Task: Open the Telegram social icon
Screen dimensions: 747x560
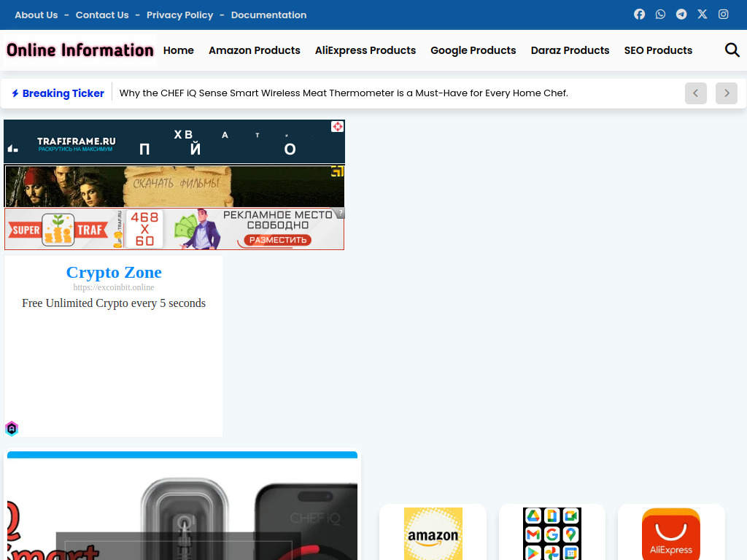Action: [681, 15]
